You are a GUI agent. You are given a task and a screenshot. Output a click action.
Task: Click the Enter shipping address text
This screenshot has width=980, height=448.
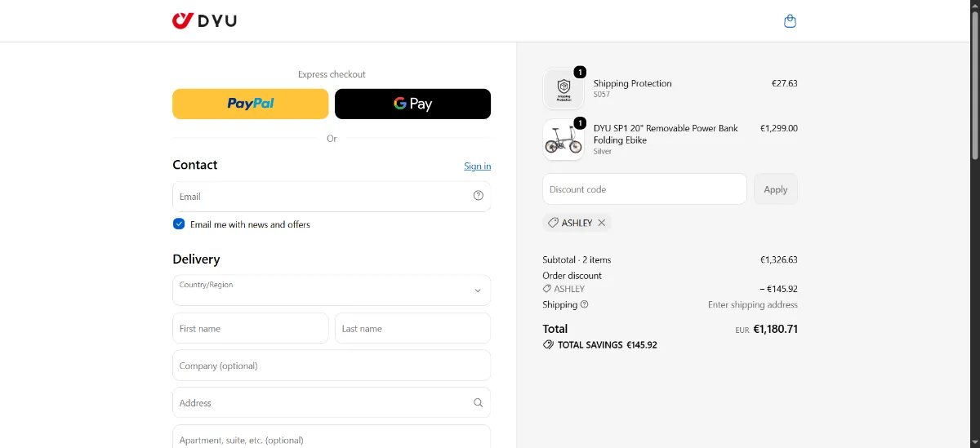pyautogui.click(x=752, y=304)
